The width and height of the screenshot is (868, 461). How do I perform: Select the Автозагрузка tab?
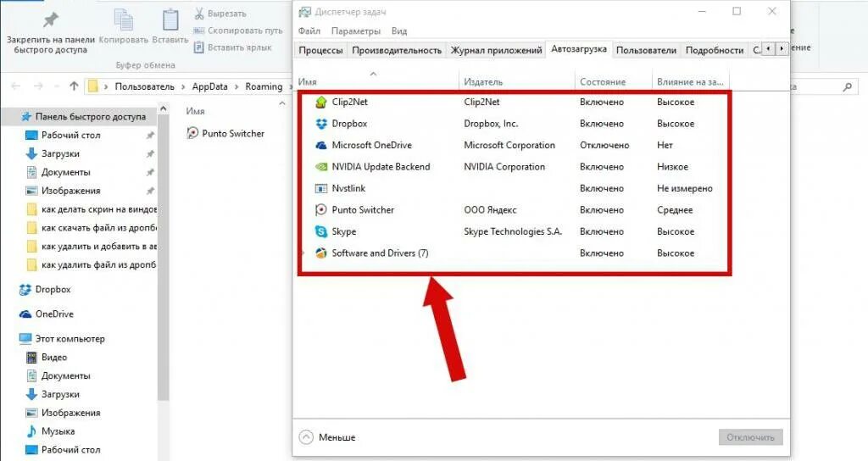(x=578, y=48)
